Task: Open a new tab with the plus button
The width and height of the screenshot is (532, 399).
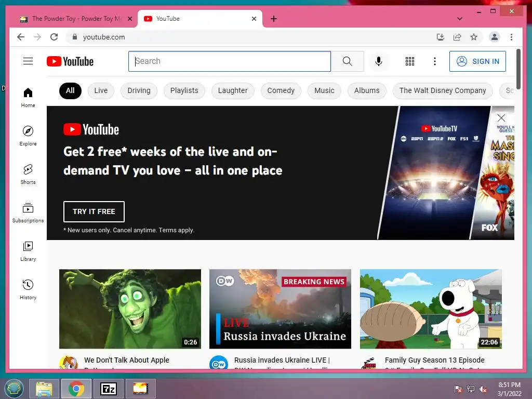Action: (274, 19)
